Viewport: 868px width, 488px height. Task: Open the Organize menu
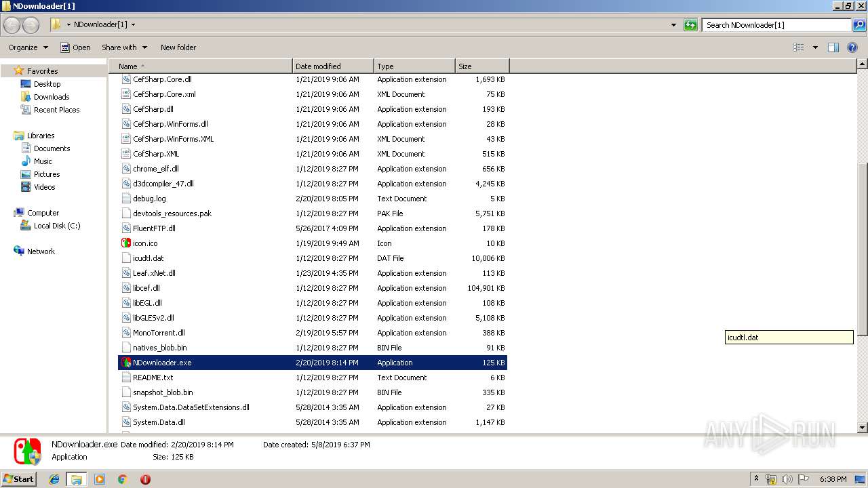tap(28, 47)
